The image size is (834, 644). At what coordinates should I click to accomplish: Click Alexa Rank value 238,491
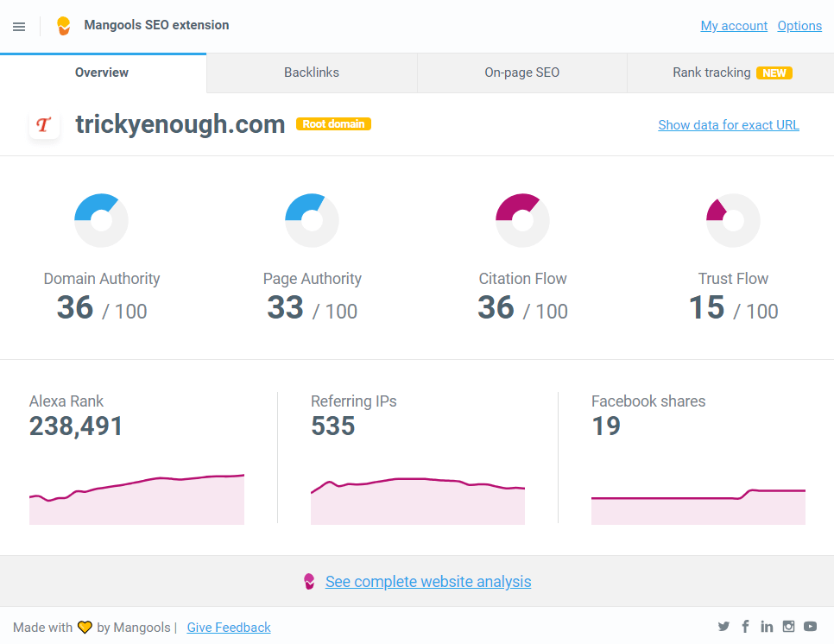(75, 426)
